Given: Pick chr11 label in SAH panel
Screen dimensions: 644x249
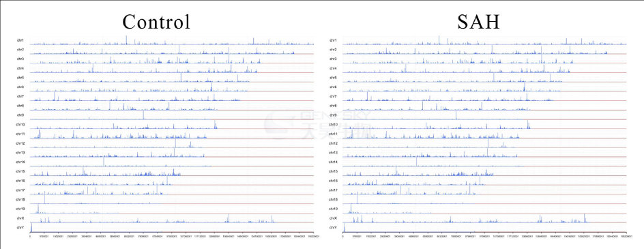Looking at the screenshot, I should click(x=334, y=134).
